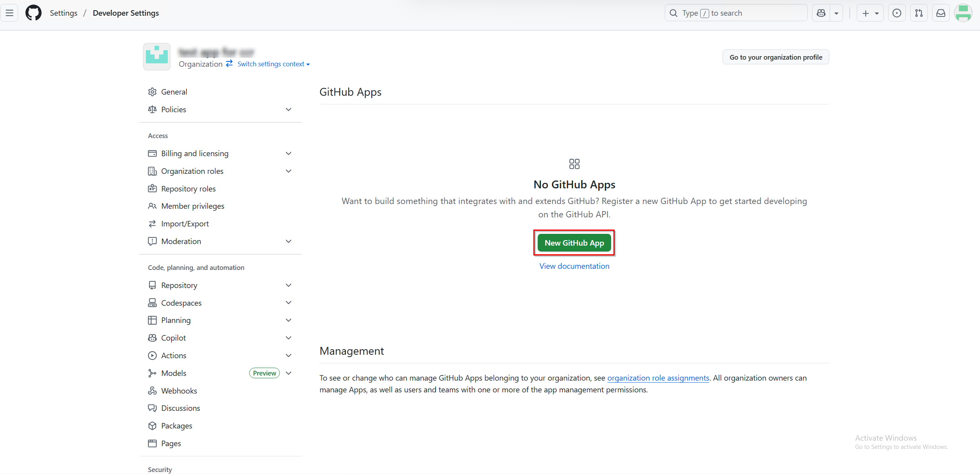This screenshot has height=474, width=980.
Task: Click the issues icon in the top bar
Action: pos(896,13)
